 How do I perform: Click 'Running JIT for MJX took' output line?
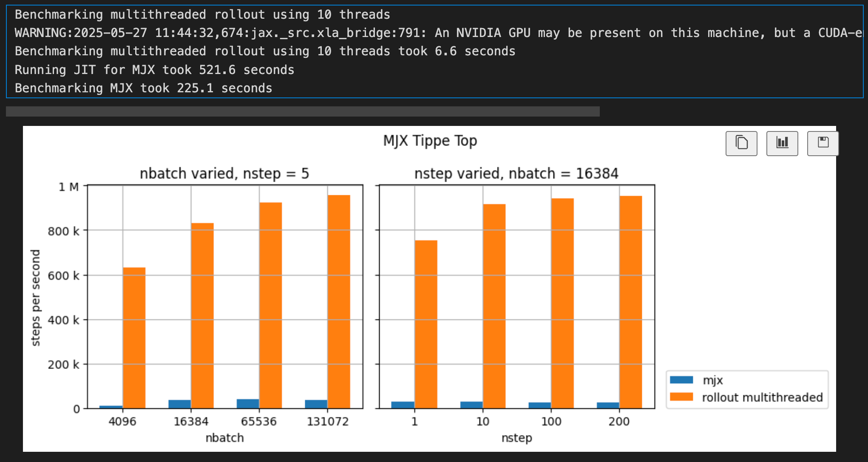(x=154, y=70)
